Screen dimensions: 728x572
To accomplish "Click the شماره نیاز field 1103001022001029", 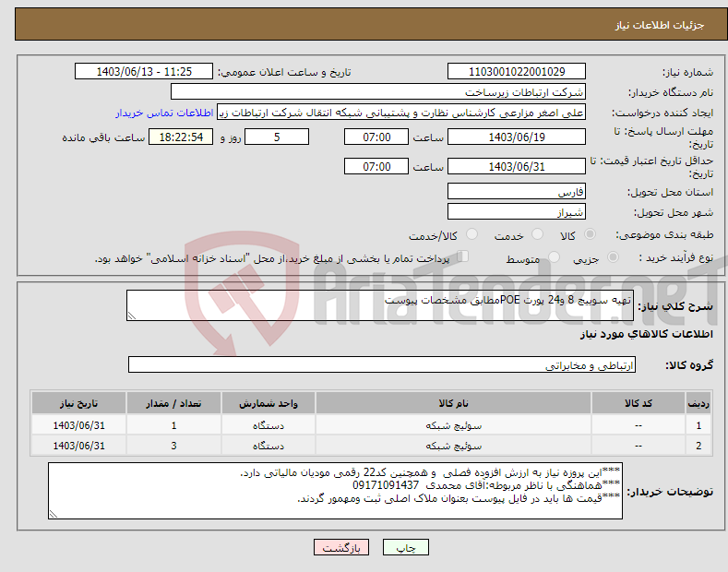I will click(x=517, y=72).
